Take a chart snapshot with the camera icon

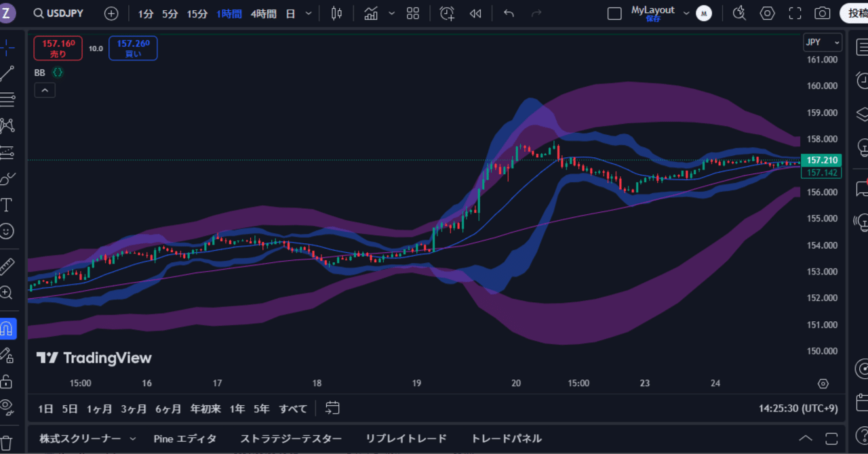(823, 14)
